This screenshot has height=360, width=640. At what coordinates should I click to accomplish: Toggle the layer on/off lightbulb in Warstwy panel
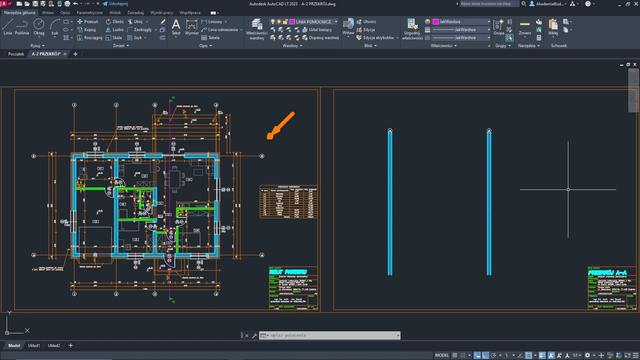pos(273,22)
